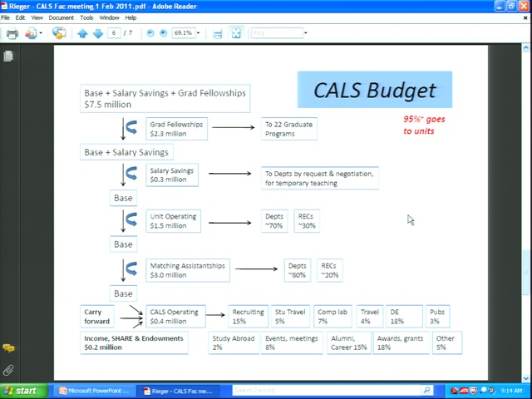Click the RECs ~20% box
This screenshot has width=532, height=399.
point(330,270)
